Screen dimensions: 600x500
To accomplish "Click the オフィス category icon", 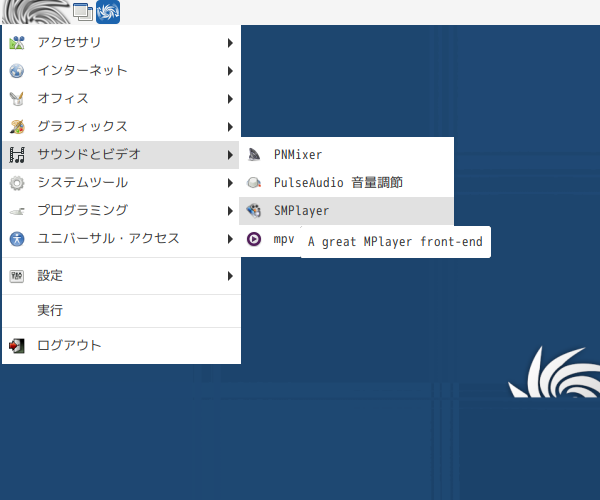I will [17, 99].
